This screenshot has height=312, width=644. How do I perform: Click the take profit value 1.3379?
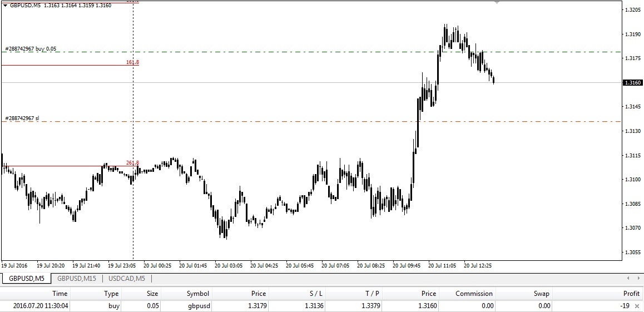(370, 306)
